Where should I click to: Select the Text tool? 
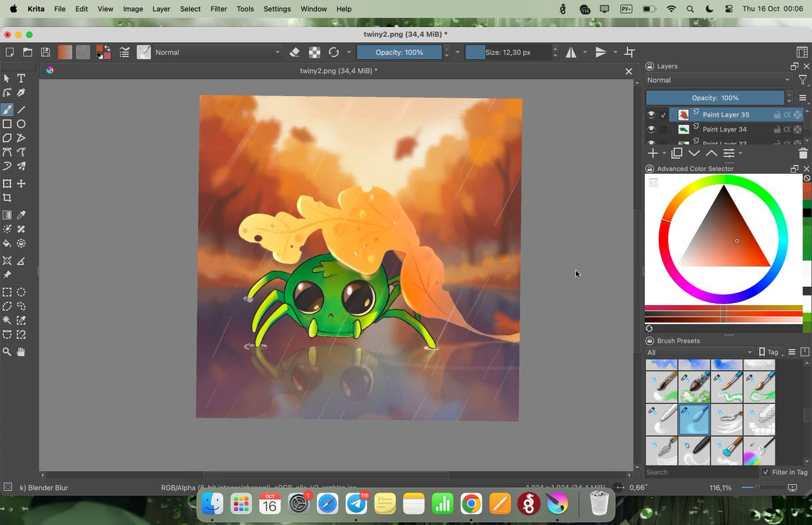(x=21, y=78)
